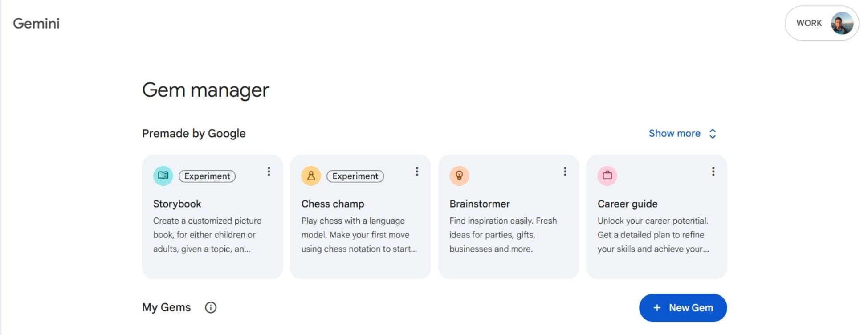868x335 pixels.
Task: Click the Storybook book icon
Action: click(163, 176)
